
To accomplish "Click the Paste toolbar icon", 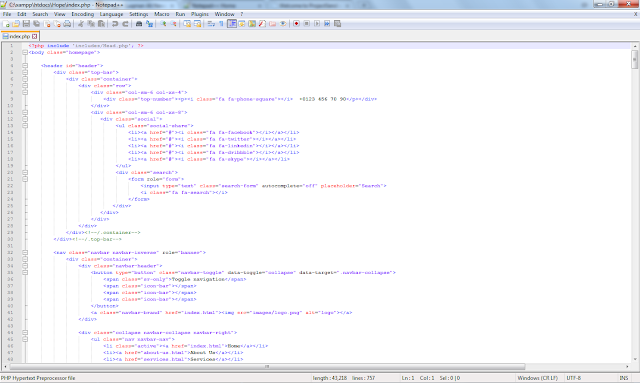I will pos(101,24).
